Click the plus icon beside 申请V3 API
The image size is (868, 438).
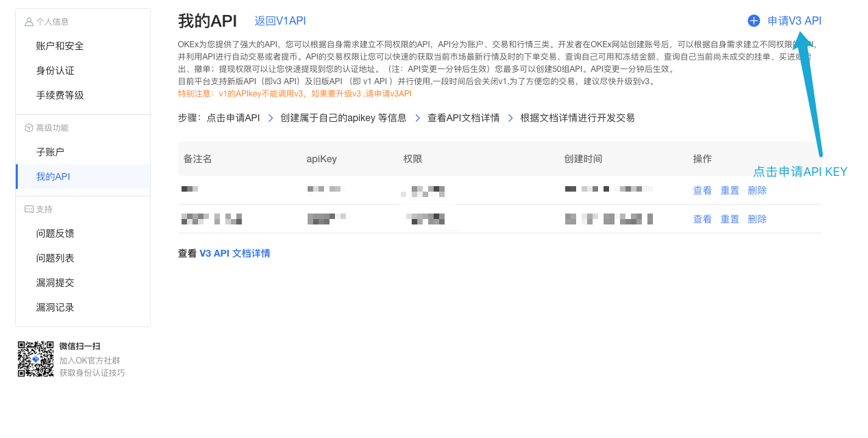pos(754,21)
